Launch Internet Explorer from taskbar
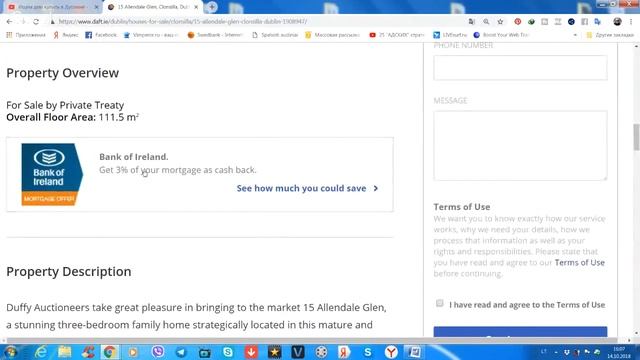640x360 pixels. pyautogui.click(x=41, y=352)
